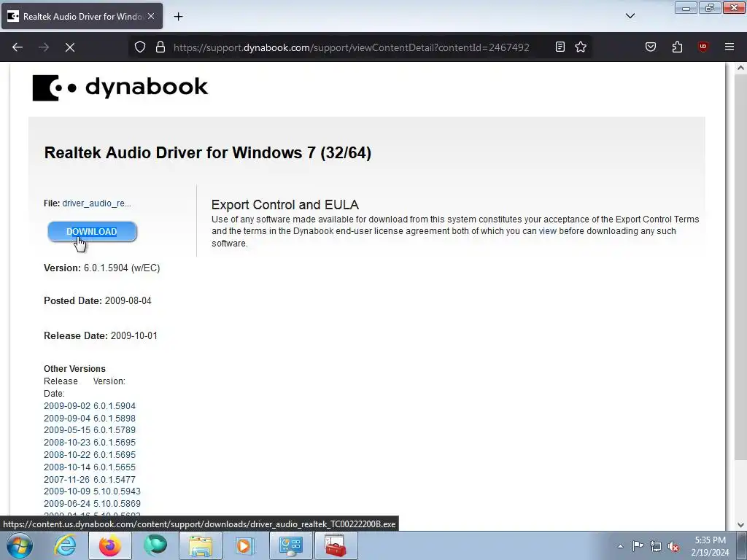Image resolution: width=747 pixels, height=560 pixels.
Task: Go back to the previous page
Action: [18, 47]
